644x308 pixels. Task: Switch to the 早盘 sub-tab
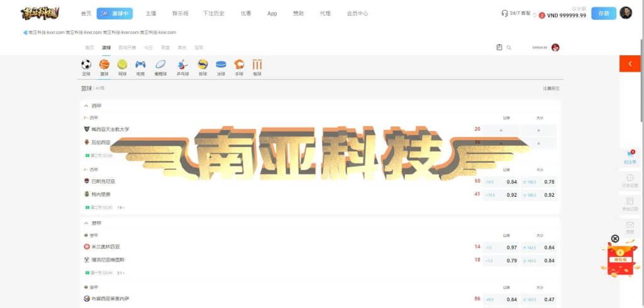165,48
